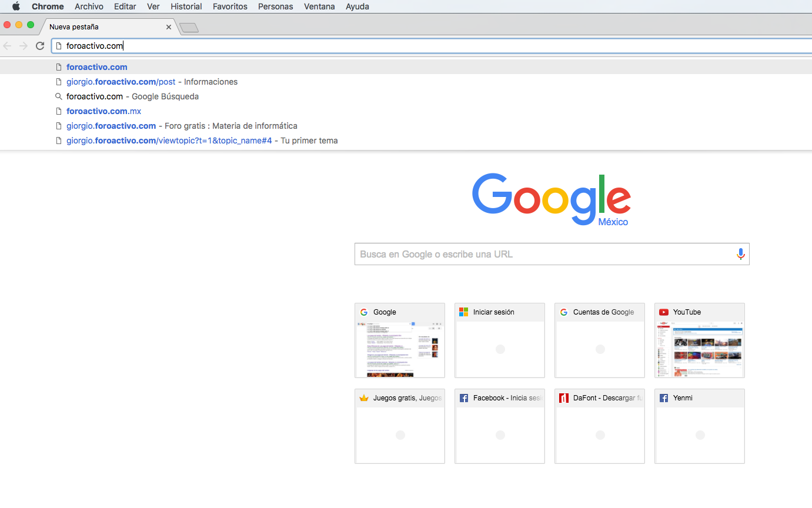Image resolution: width=812 pixels, height=508 pixels.
Task: Click the address bar showing foroactivo.com
Action: pyautogui.click(x=432, y=46)
